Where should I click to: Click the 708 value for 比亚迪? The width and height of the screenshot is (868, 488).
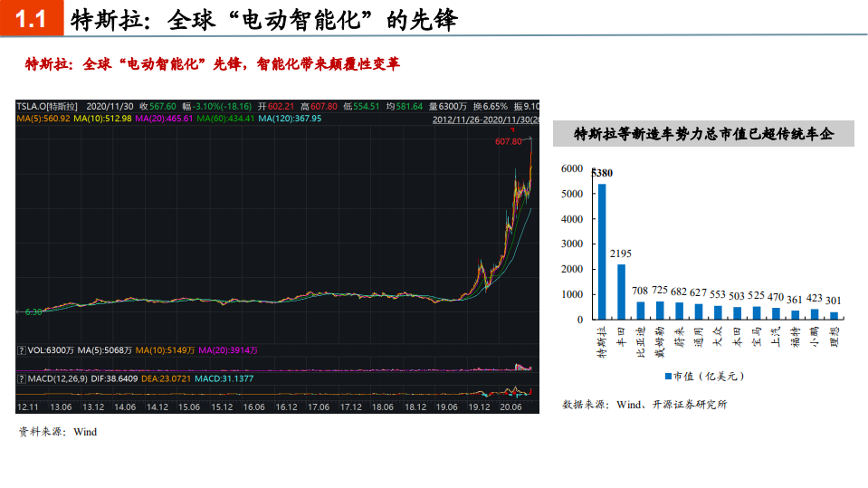coord(640,291)
